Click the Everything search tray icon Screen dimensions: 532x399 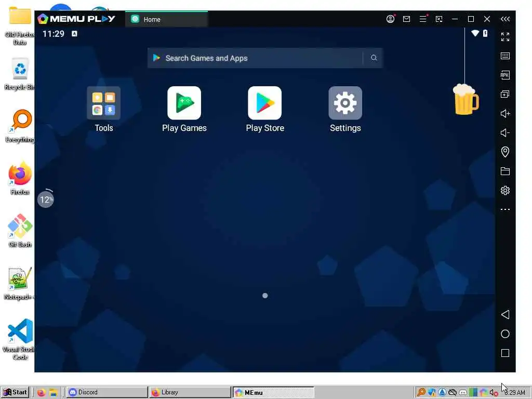[421, 393]
